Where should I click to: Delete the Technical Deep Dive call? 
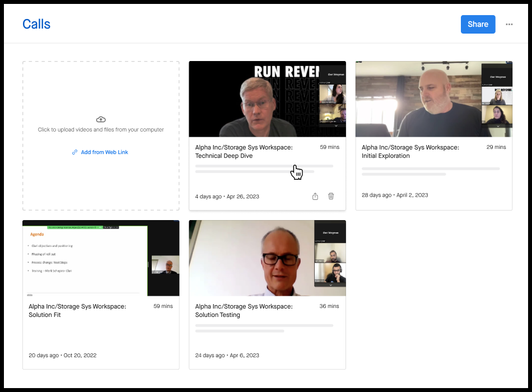pos(331,196)
